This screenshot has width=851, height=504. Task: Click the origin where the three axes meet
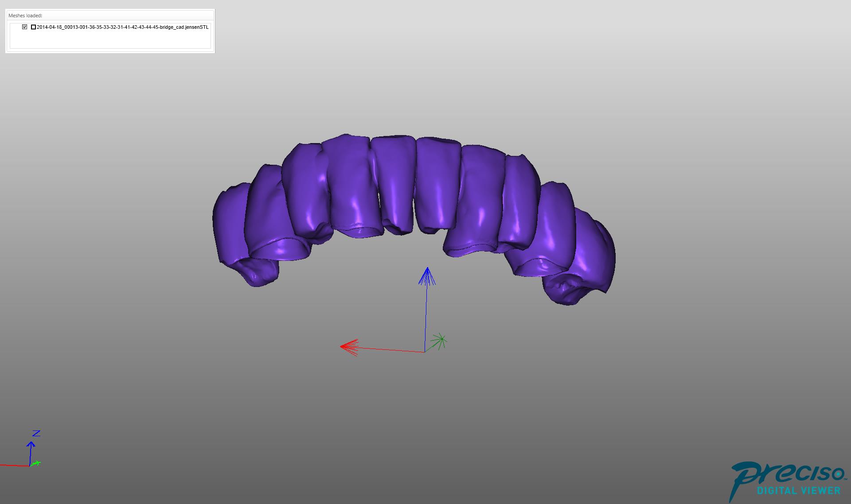(x=425, y=352)
